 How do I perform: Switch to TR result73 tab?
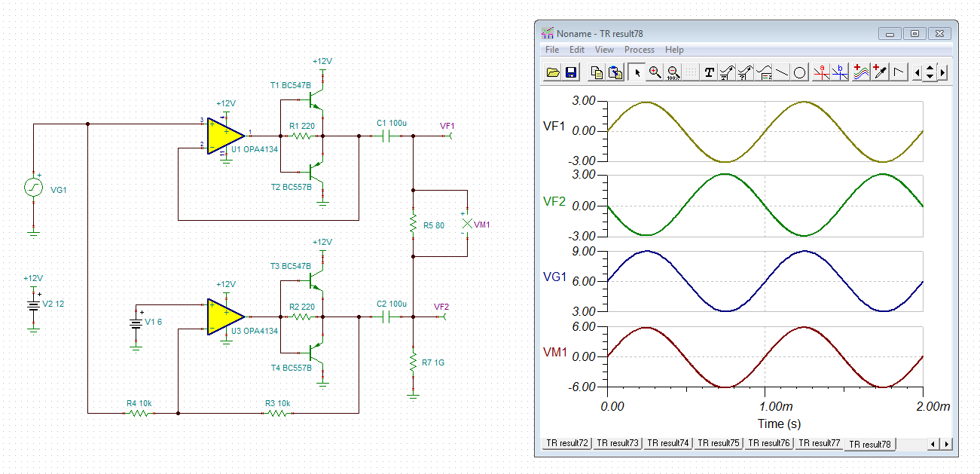[x=618, y=443]
